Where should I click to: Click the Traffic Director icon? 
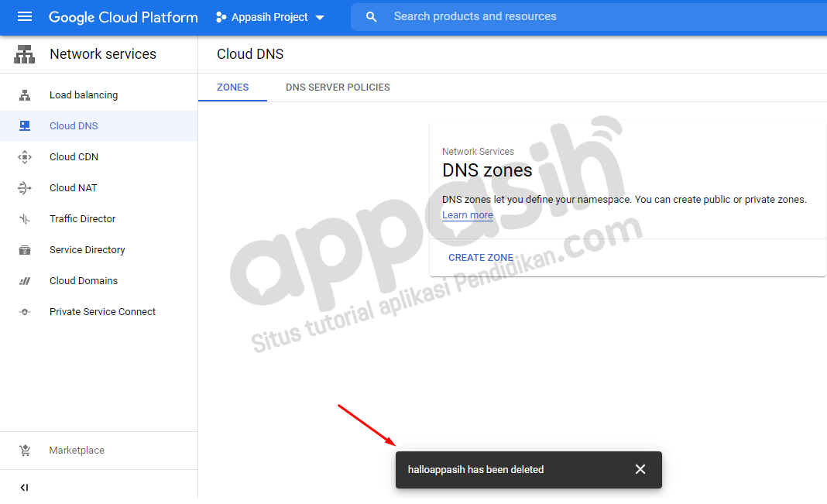click(x=25, y=219)
